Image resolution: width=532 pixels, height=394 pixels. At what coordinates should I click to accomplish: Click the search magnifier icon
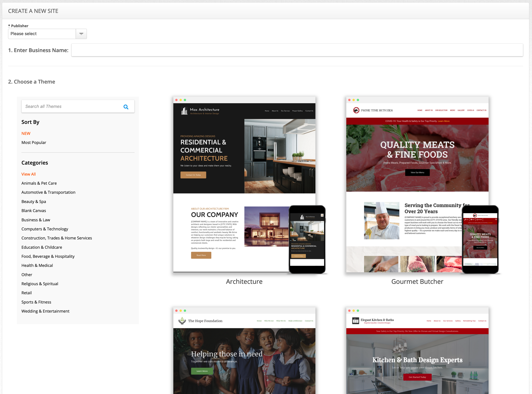(x=126, y=107)
